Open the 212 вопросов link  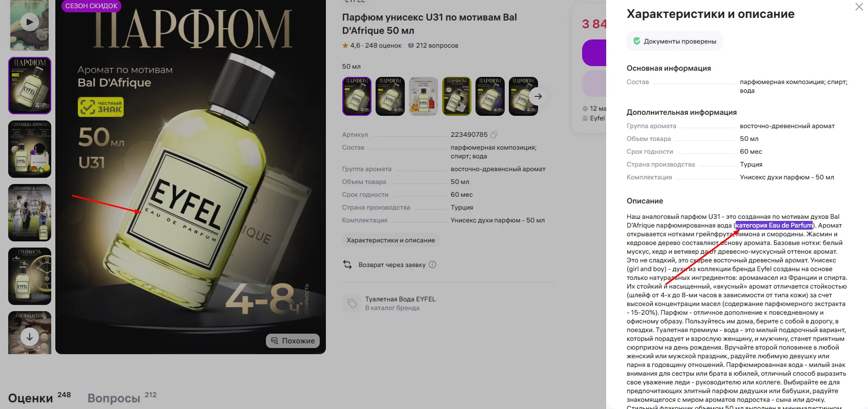pyautogui.click(x=433, y=46)
